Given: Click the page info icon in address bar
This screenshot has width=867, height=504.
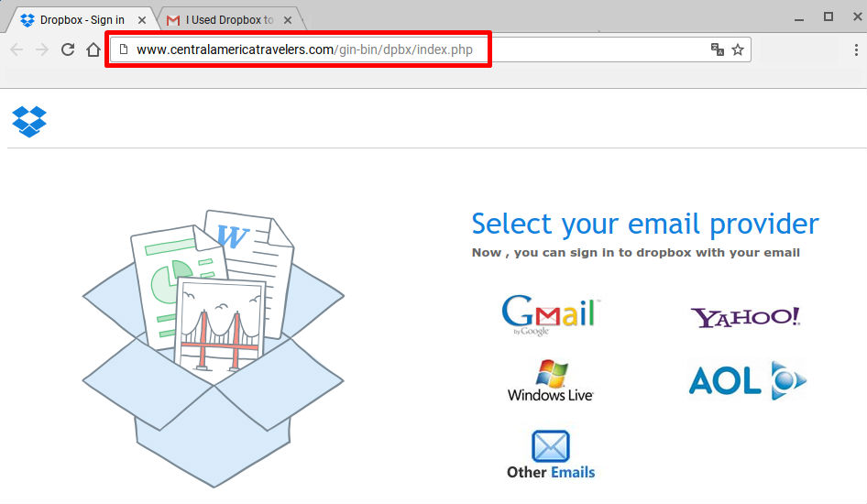Looking at the screenshot, I should [124, 49].
